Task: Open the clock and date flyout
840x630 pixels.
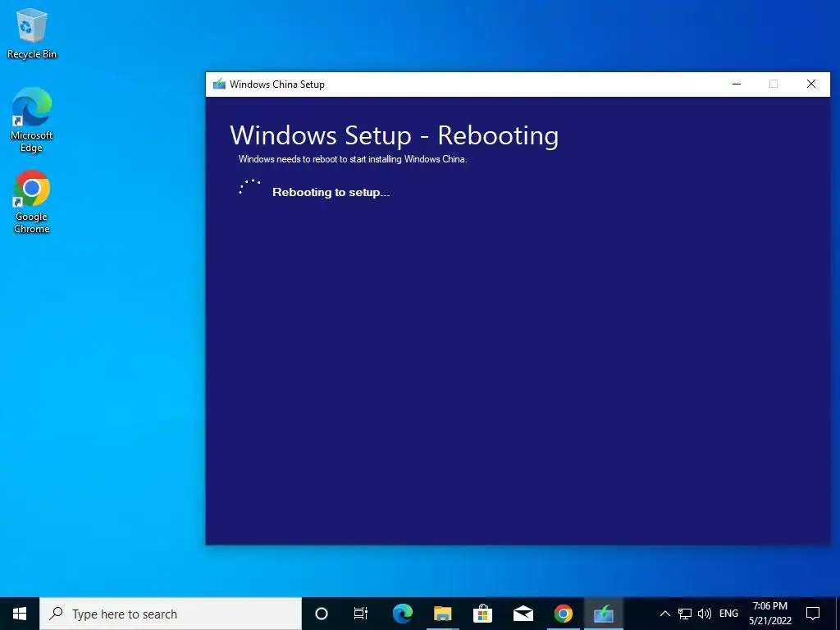Action: click(x=769, y=614)
